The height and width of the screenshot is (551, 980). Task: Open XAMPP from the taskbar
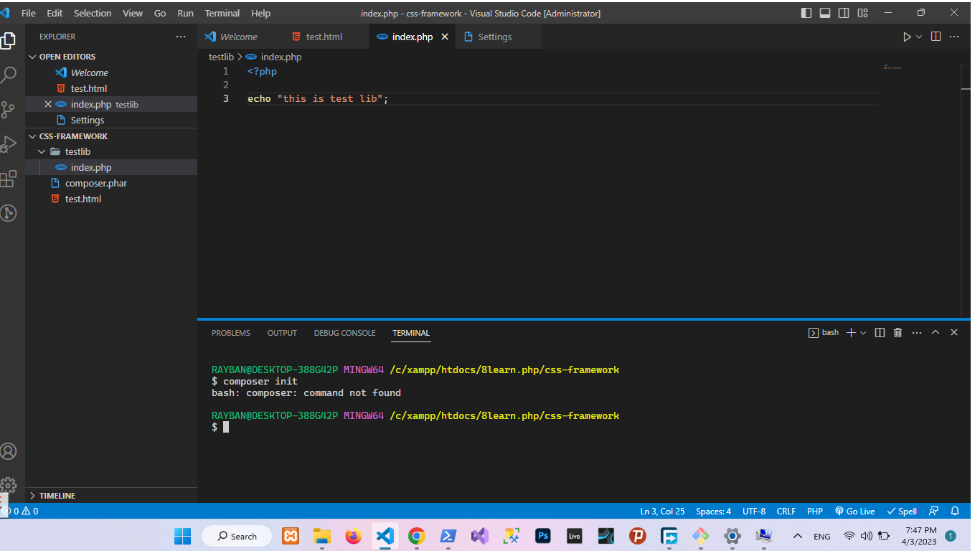point(291,536)
